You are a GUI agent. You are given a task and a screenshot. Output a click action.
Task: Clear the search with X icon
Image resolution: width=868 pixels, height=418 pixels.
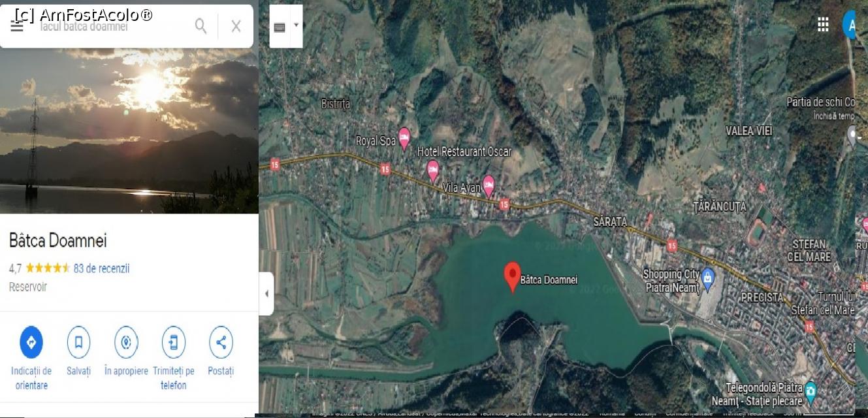pos(236,26)
